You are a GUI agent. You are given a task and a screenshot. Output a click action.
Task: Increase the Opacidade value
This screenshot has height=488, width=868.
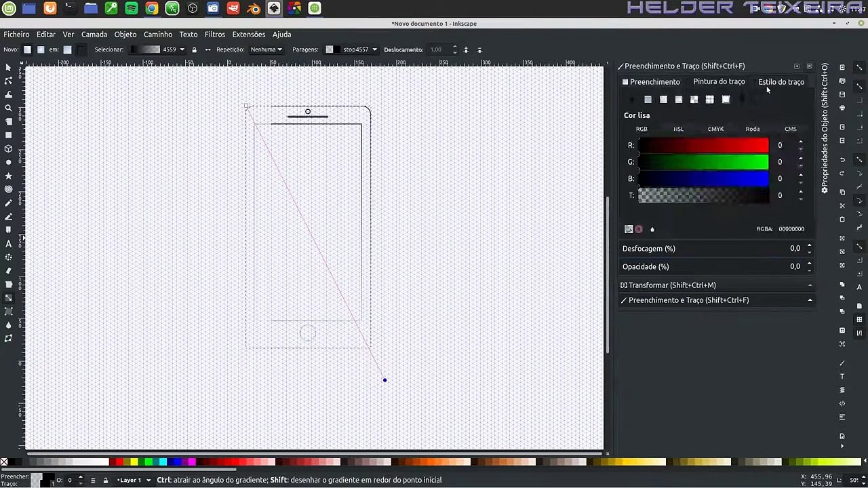[x=809, y=264]
